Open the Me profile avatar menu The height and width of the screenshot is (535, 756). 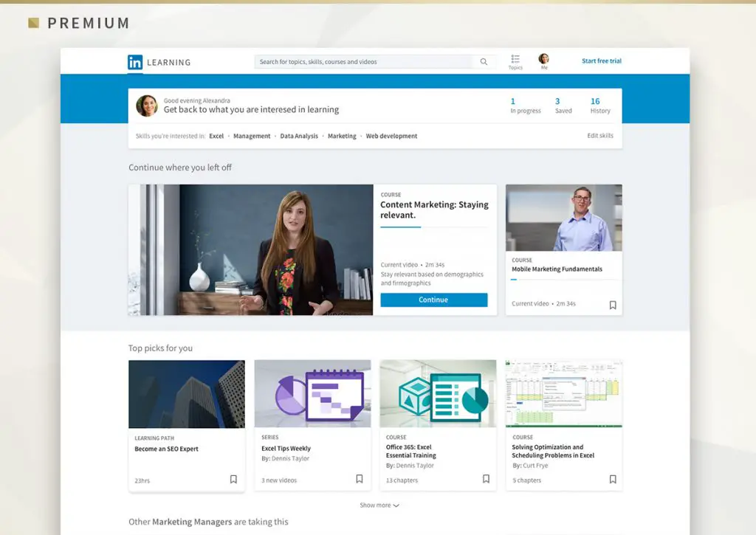[x=544, y=59]
